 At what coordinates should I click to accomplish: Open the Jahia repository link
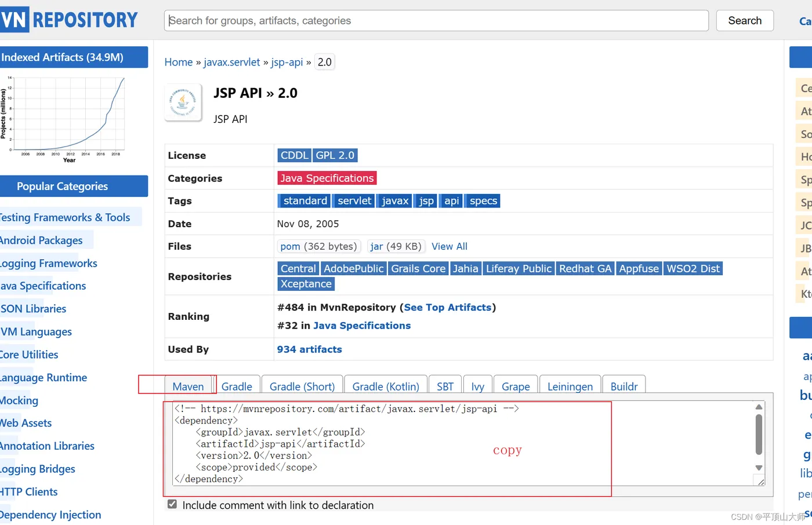pos(466,268)
